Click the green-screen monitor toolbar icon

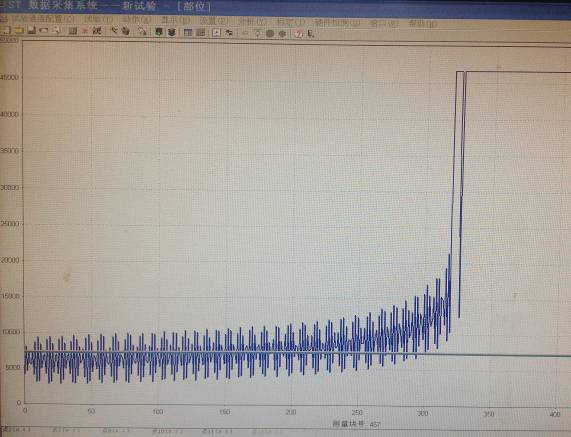(158, 32)
